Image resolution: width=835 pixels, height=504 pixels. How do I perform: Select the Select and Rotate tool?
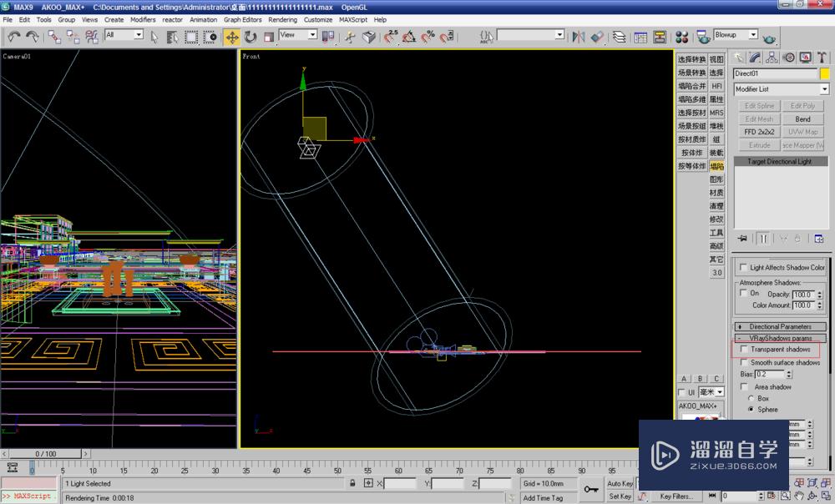(x=250, y=37)
